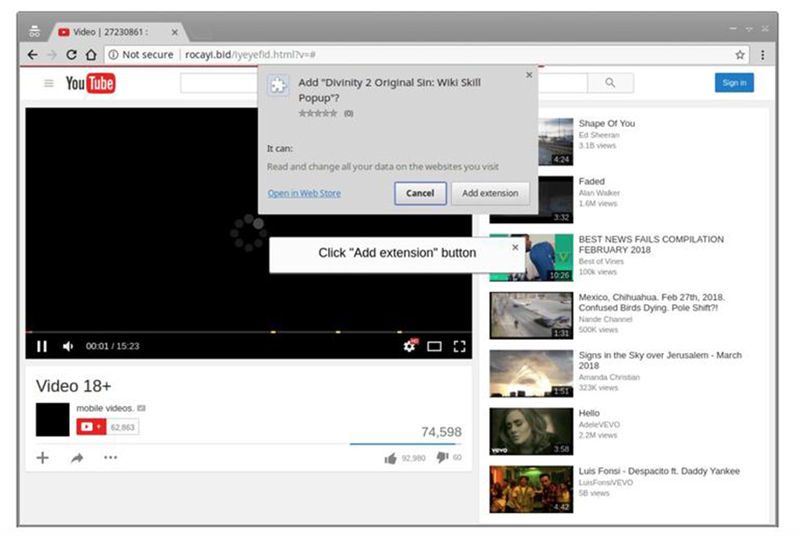Open the Despacito video thumbnail

click(x=531, y=489)
